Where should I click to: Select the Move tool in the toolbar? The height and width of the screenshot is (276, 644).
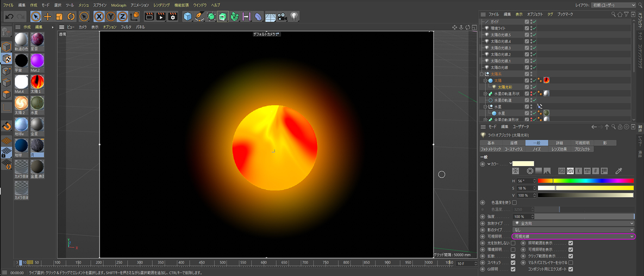tap(47, 17)
